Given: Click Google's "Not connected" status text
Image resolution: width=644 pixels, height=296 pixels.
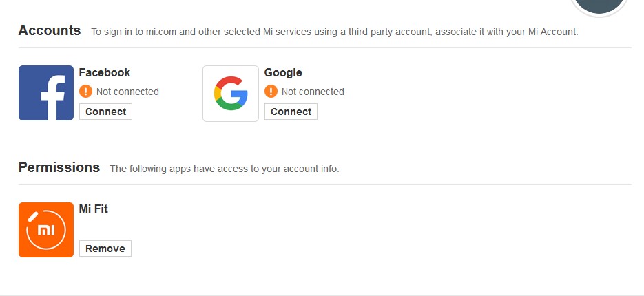Looking at the screenshot, I should pyautogui.click(x=313, y=92).
